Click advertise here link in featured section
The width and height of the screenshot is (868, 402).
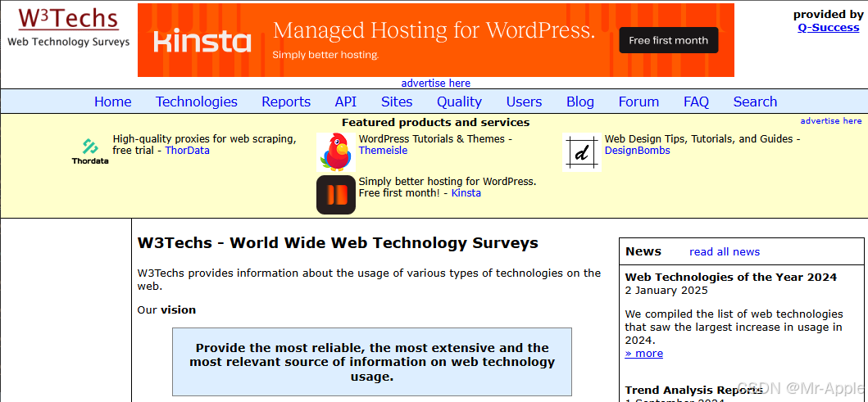pos(831,120)
